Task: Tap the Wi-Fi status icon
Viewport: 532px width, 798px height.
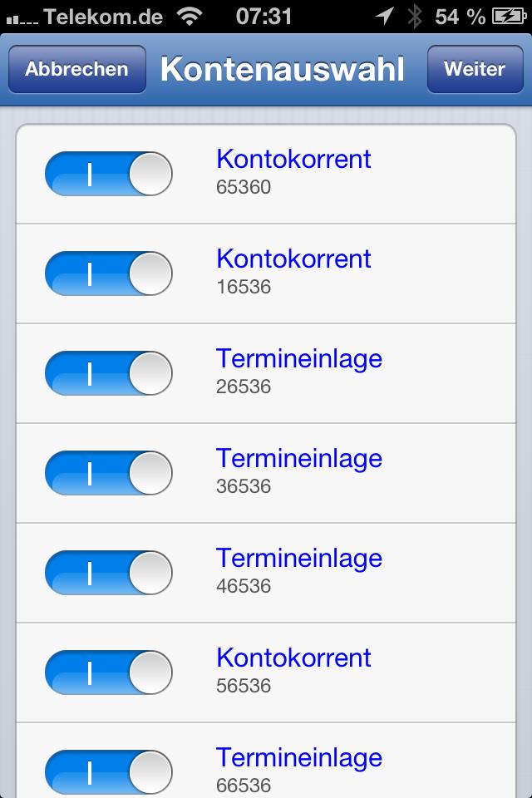Action: [190, 17]
